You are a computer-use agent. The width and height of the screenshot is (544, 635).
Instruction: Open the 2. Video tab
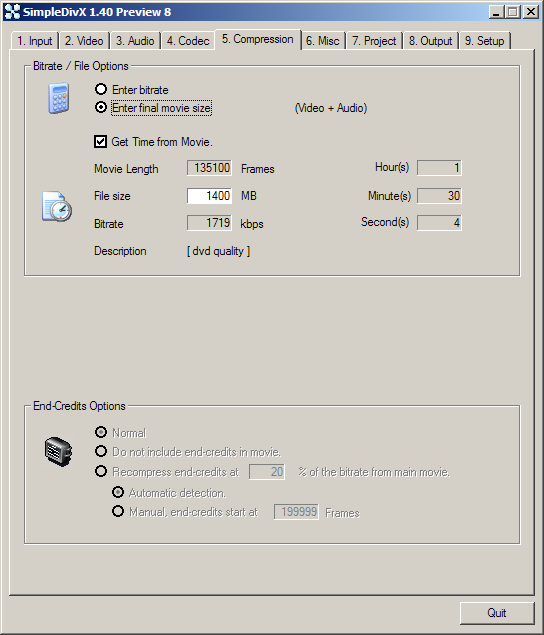[84, 41]
